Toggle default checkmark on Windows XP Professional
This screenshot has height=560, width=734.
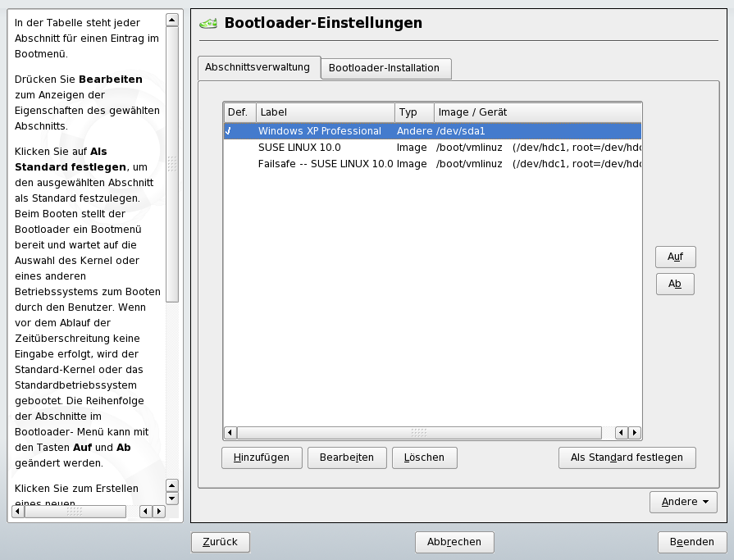[229, 131]
